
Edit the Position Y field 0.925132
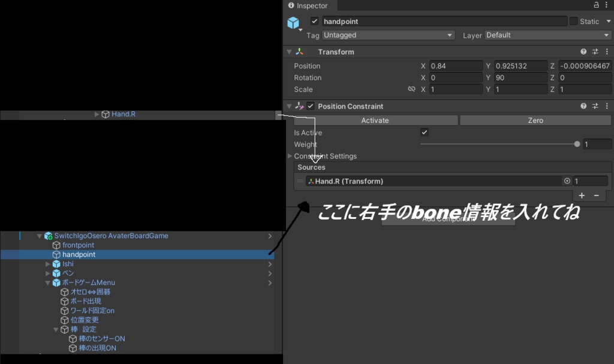[521, 66]
